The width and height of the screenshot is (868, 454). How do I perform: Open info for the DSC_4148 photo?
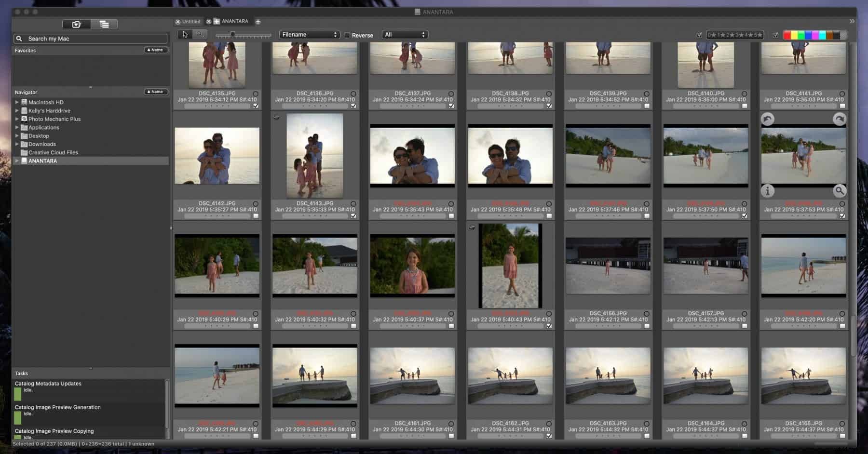pos(767,191)
